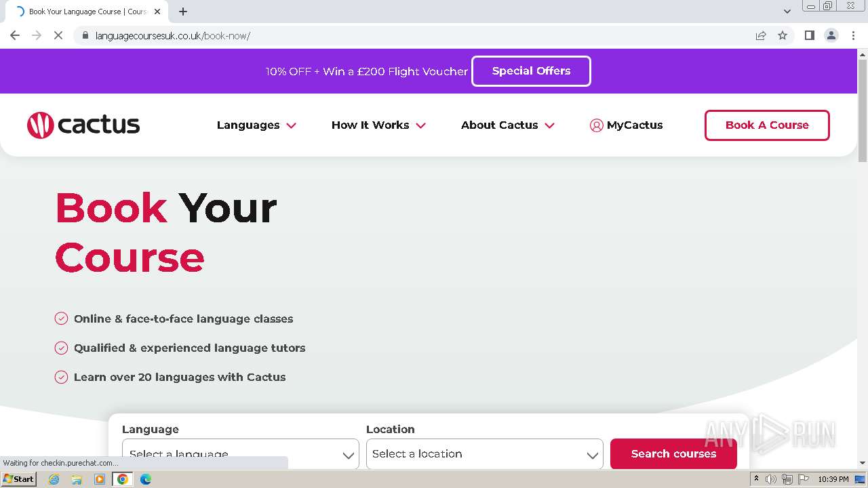
Task: Click chevron next to About Cactus
Action: [x=549, y=126]
